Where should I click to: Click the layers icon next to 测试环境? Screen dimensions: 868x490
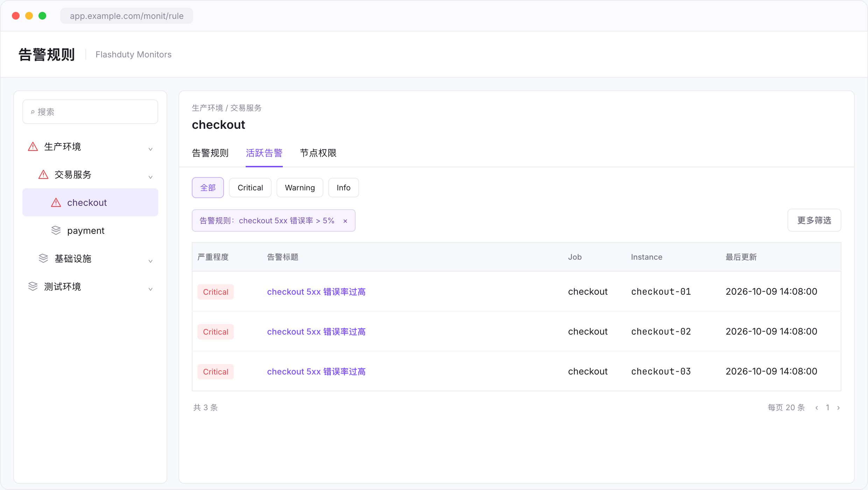(x=33, y=286)
